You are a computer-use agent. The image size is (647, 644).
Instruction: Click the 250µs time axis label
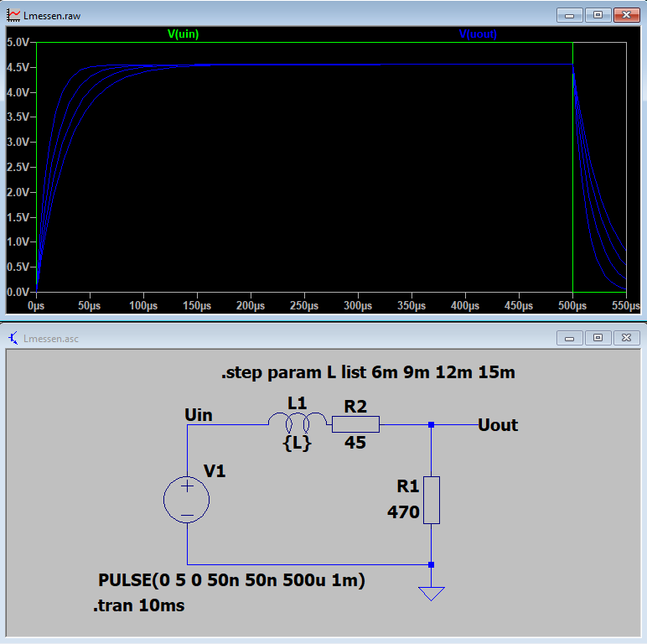point(304,306)
